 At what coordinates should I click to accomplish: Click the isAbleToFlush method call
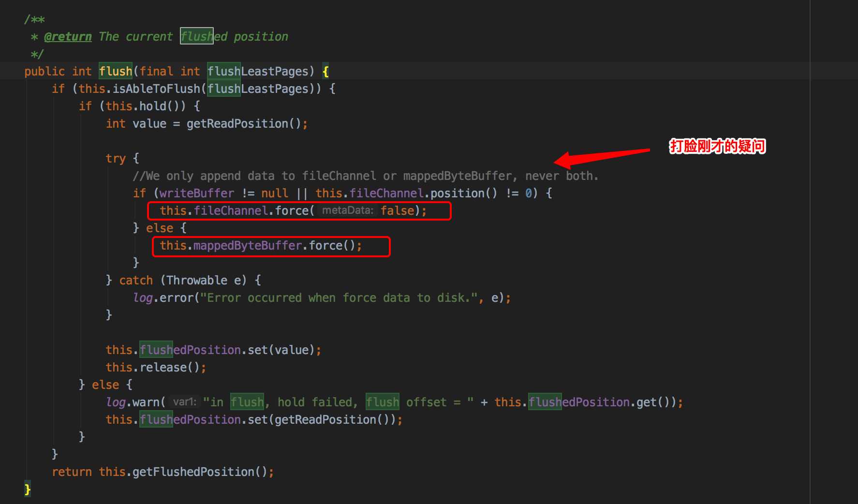click(x=156, y=89)
